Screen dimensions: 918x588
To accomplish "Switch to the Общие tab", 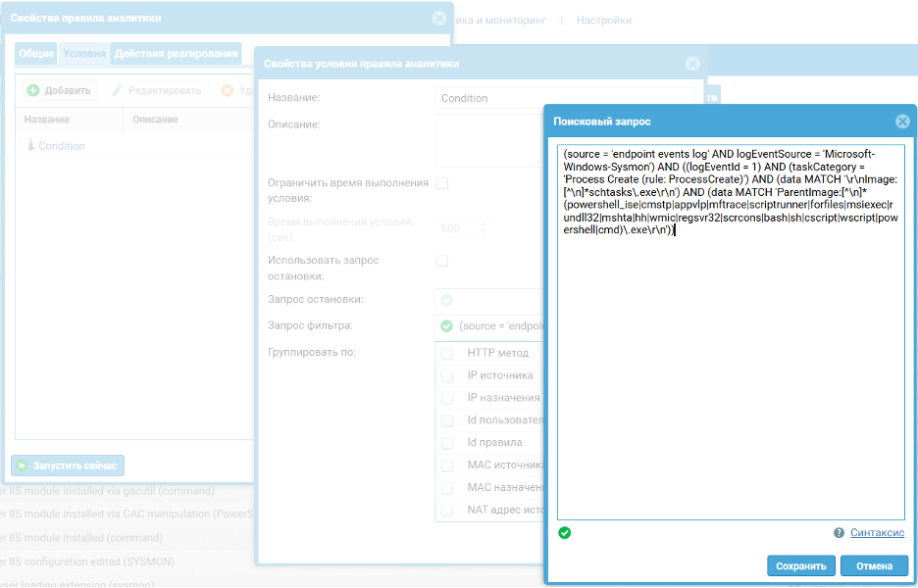I will pyautogui.click(x=36, y=54).
